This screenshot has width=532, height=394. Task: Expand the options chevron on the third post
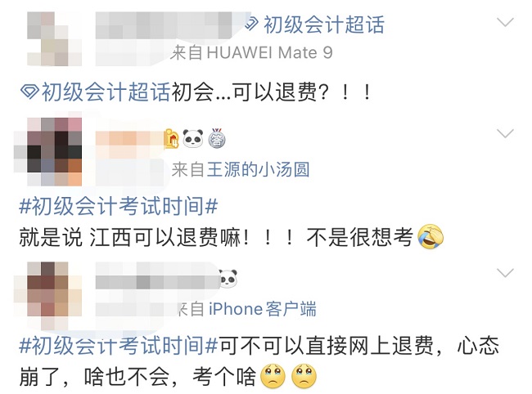505,273
